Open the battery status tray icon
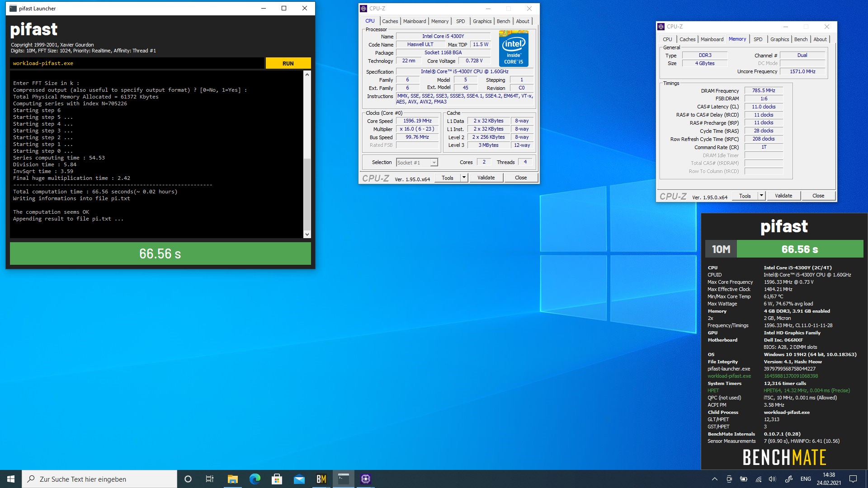This screenshot has height=488, width=868. tap(744, 479)
